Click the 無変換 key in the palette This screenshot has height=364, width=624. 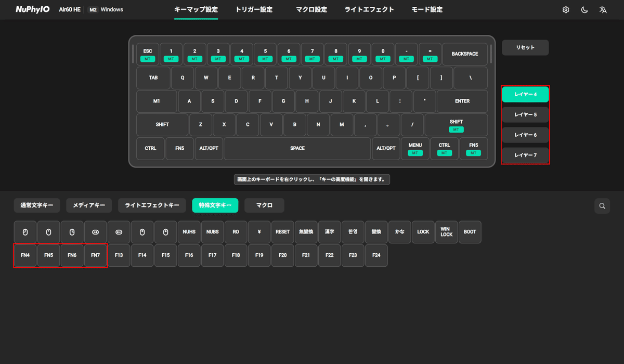click(x=306, y=232)
